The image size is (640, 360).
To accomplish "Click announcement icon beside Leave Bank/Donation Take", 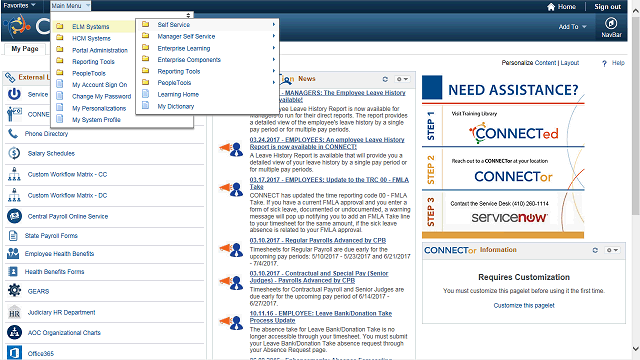I will coord(231,322).
